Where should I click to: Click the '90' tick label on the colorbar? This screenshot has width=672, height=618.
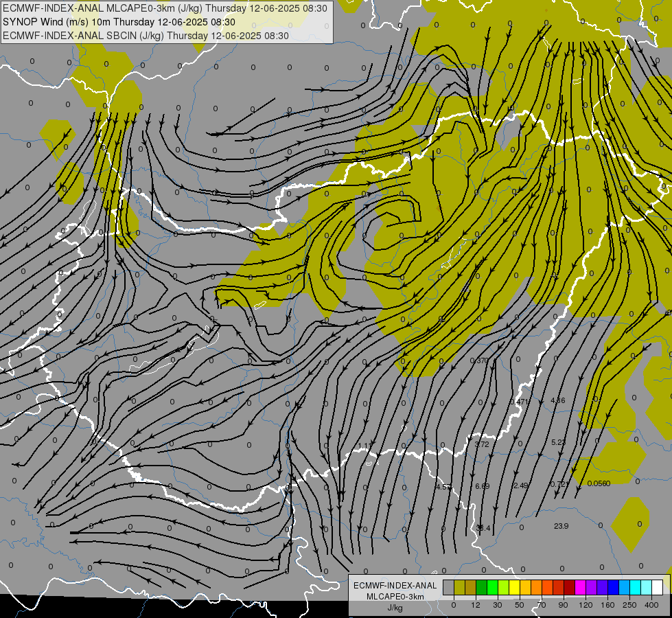pos(563,605)
